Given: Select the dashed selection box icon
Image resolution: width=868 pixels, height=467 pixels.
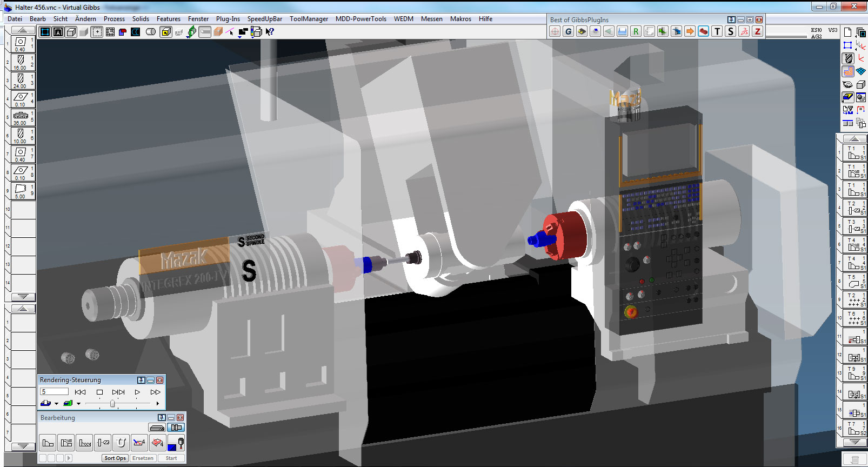Looking at the screenshot, I should [x=97, y=32].
